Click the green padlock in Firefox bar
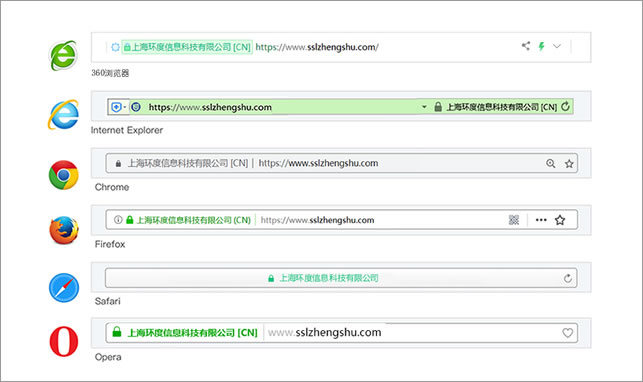 pyautogui.click(x=130, y=220)
